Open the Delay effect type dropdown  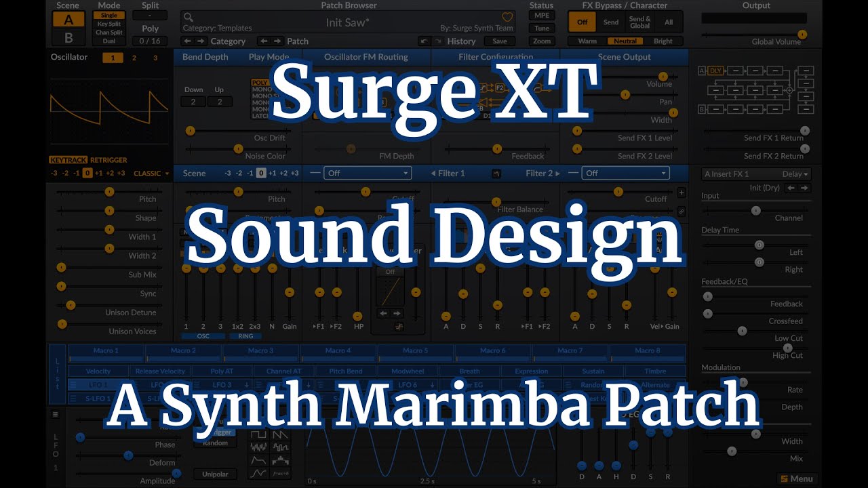(795, 174)
